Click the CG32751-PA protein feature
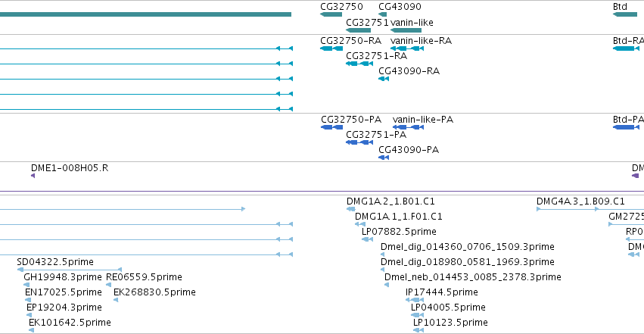The image size is (644, 334). click(359, 142)
